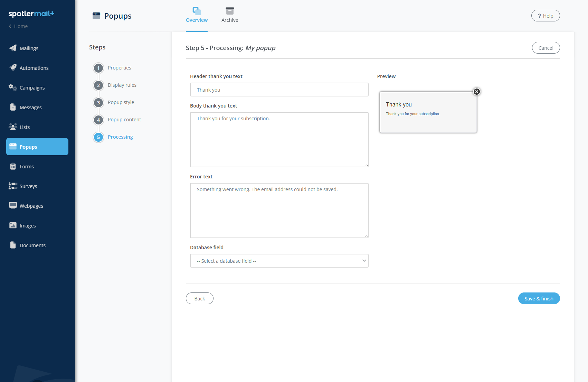Image resolution: width=588 pixels, height=382 pixels.
Task: Click the Lists people icon
Action: click(x=13, y=127)
